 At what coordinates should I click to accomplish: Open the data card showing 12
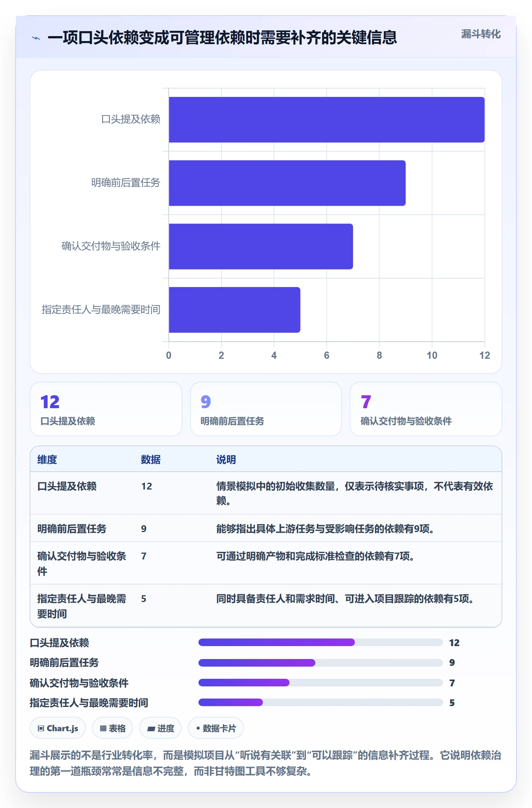(106, 409)
